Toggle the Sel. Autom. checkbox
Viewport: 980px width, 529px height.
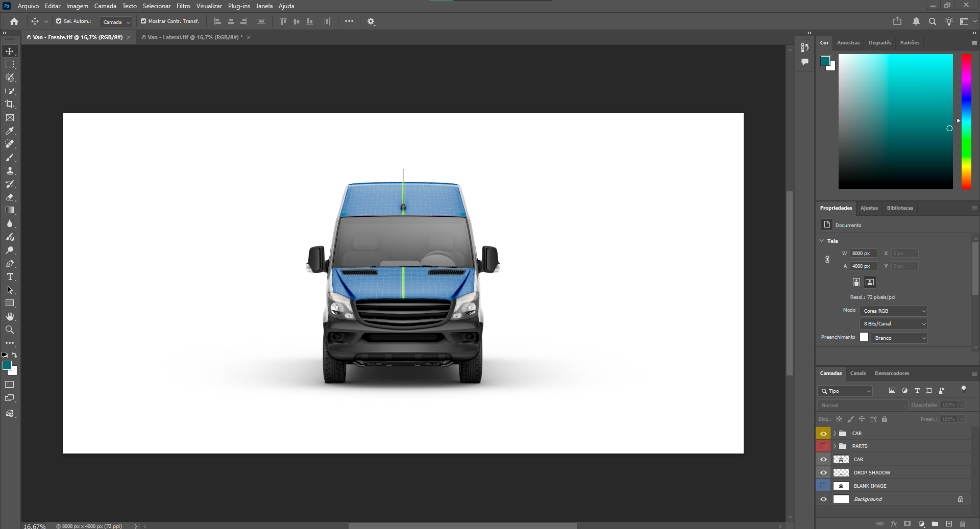[x=59, y=21]
